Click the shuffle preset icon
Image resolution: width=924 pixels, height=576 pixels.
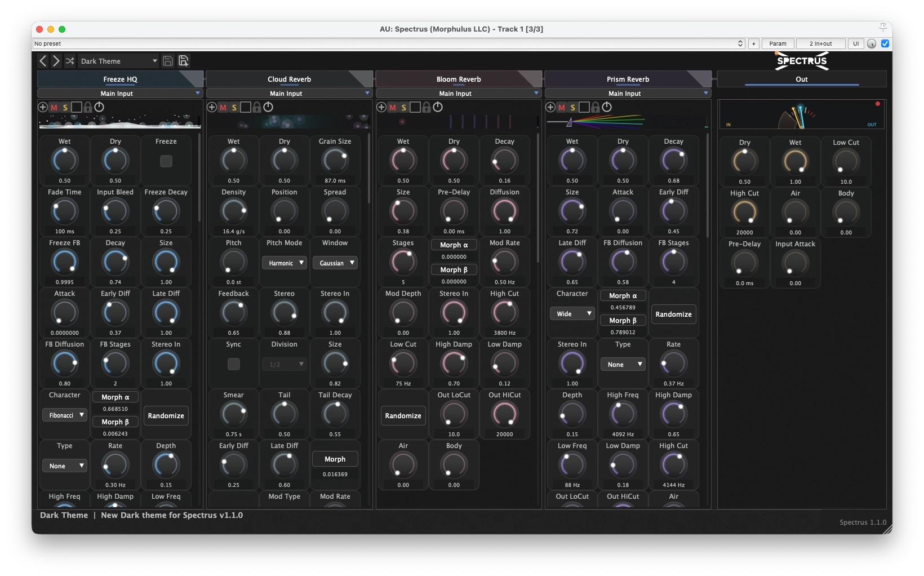(x=70, y=61)
